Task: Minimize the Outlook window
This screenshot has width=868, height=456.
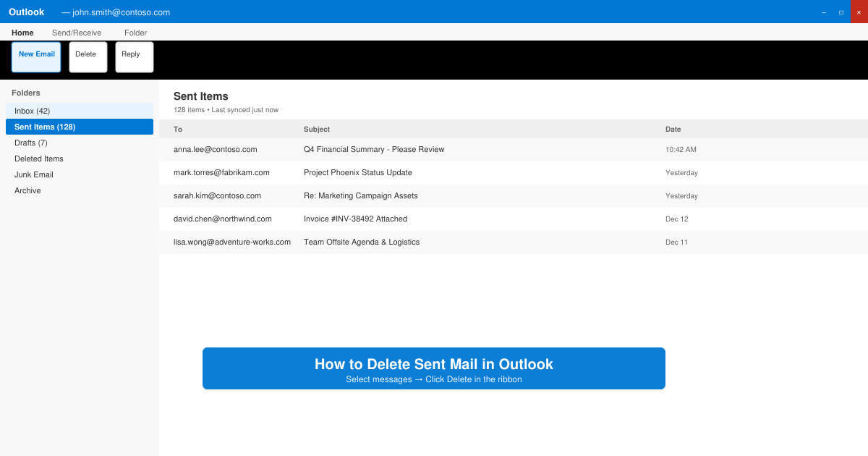Action: (x=824, y=12)
